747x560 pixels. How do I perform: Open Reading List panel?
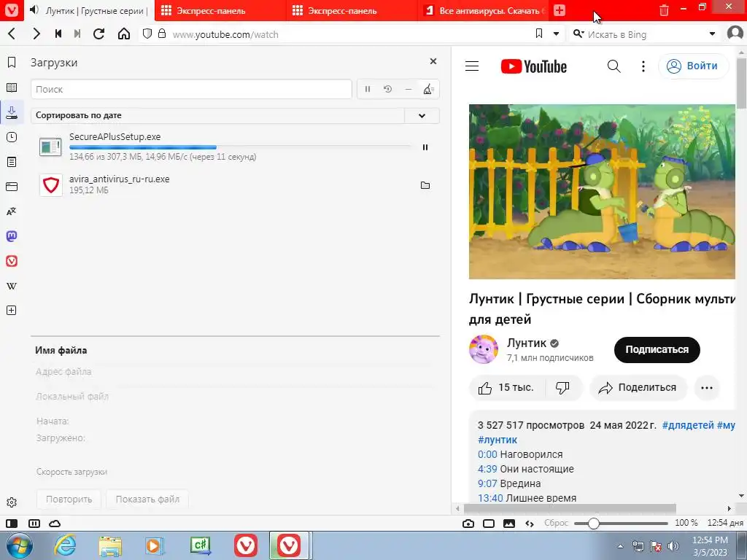click(12, 87)
